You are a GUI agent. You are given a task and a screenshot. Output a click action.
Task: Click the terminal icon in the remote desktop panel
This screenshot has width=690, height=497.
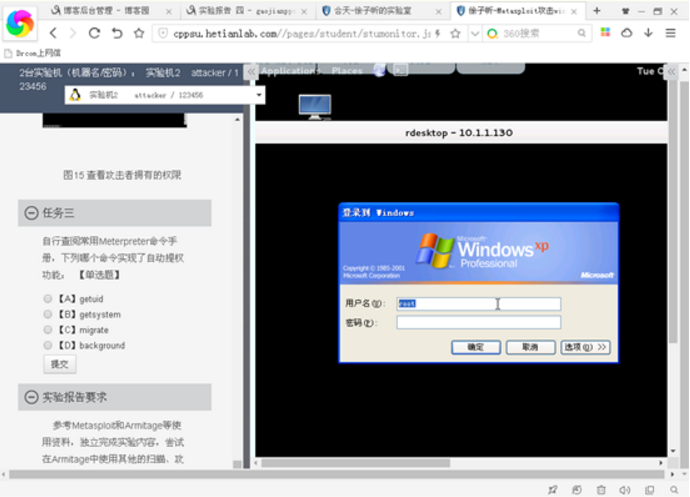pos(400,70)
